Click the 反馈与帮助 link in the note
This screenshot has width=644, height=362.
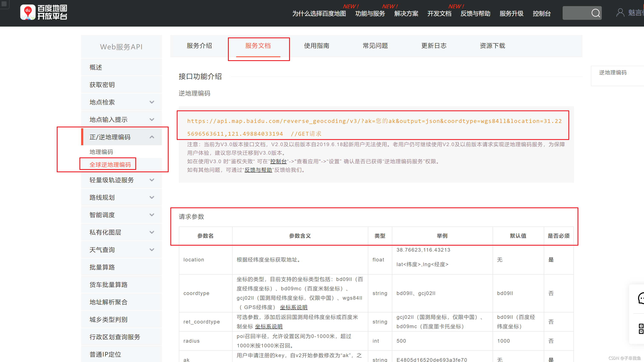point(258,170)
